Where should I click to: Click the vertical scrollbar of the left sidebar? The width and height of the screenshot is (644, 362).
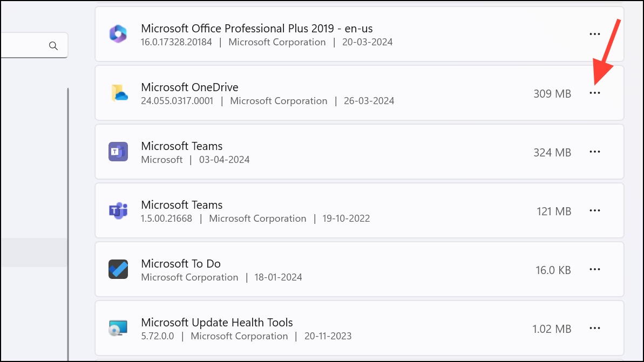pos(68,224)
